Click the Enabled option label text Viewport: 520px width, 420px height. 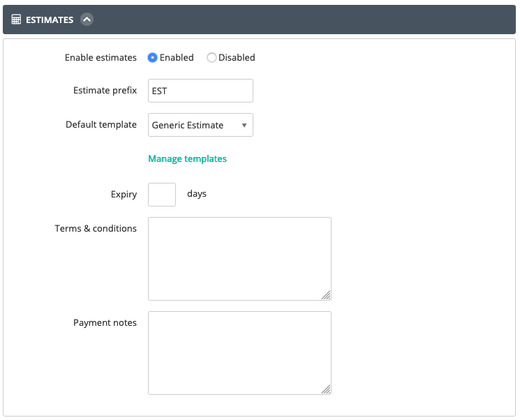click(x=177, y=58)
